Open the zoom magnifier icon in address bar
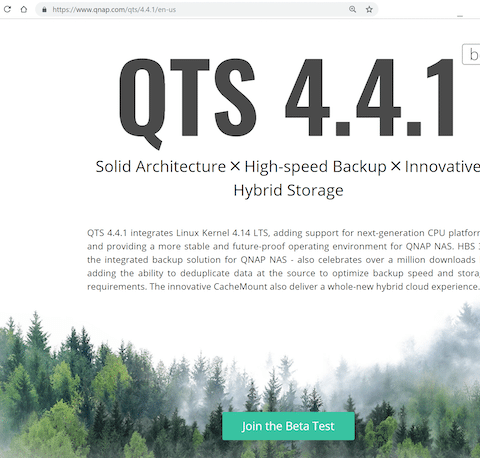 point(352,9)
